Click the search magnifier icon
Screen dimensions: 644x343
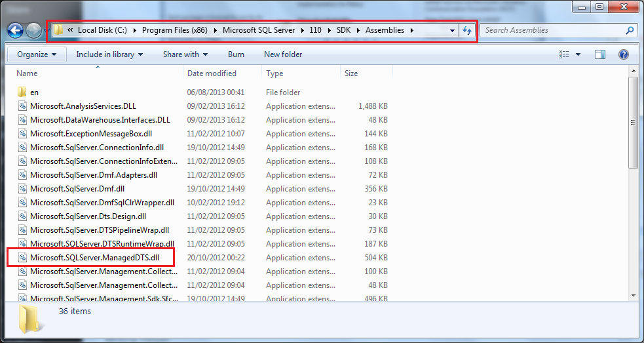[630, 30]
